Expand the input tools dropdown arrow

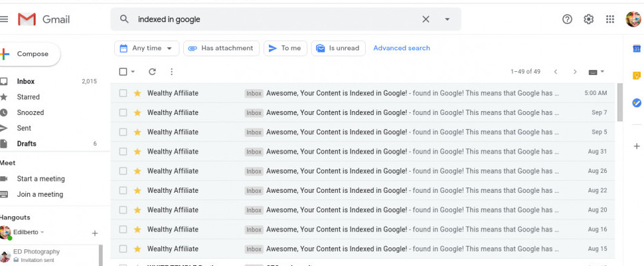[603, 72]
